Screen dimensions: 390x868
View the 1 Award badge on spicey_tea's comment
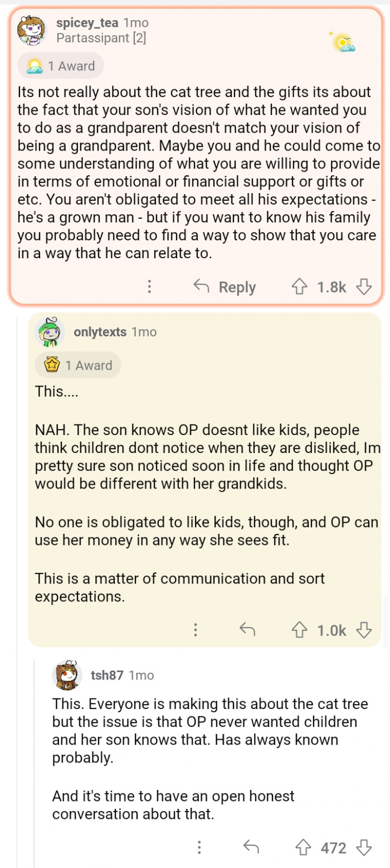click(61, 66)
